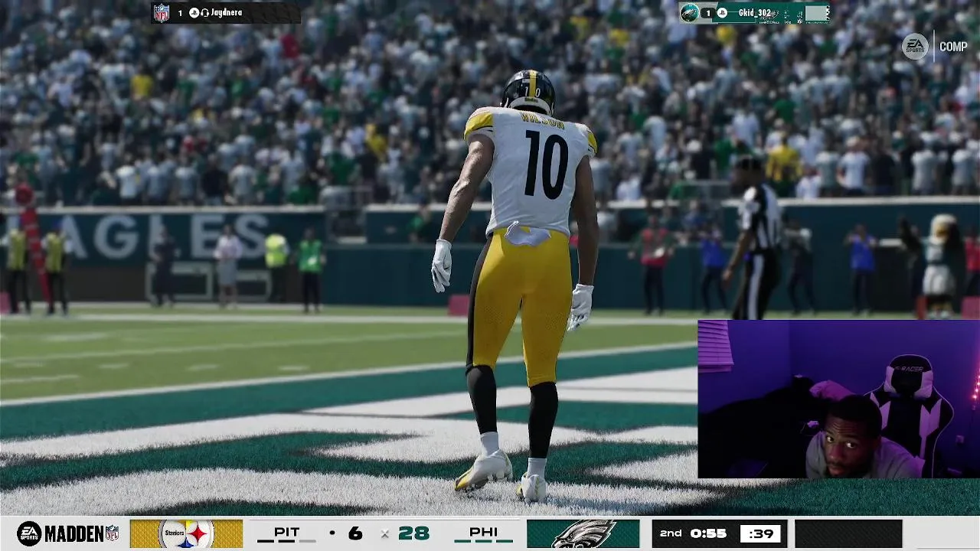Click the NFL shield icon beside Jaydnera
The height and width of the screenshot is (551, 980).
(161, 13)
